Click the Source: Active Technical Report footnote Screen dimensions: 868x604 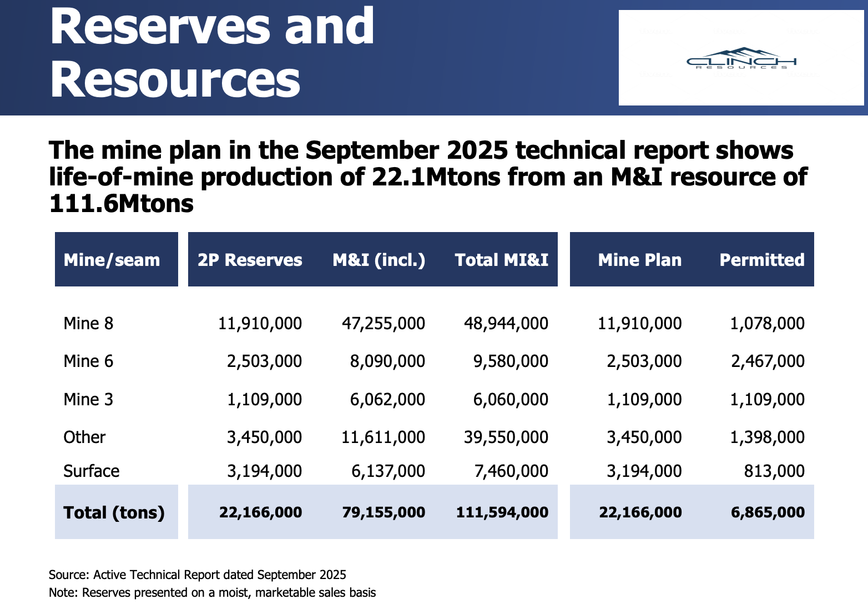198,575
